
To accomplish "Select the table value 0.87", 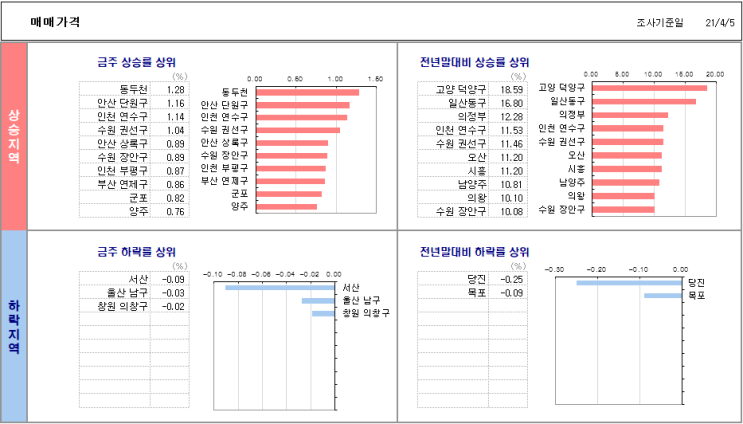I will tap(175, 171).
